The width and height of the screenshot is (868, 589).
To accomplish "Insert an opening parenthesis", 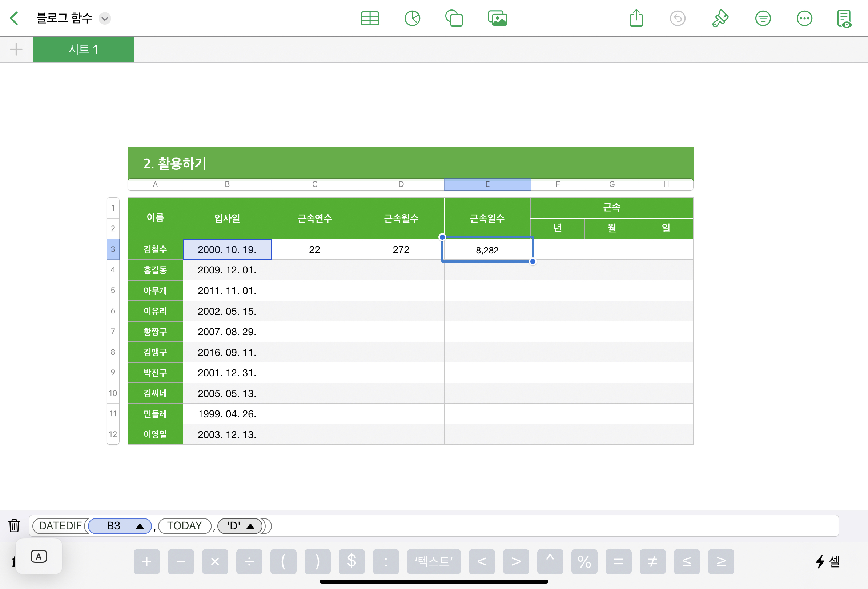I will (x=284, y=561).
